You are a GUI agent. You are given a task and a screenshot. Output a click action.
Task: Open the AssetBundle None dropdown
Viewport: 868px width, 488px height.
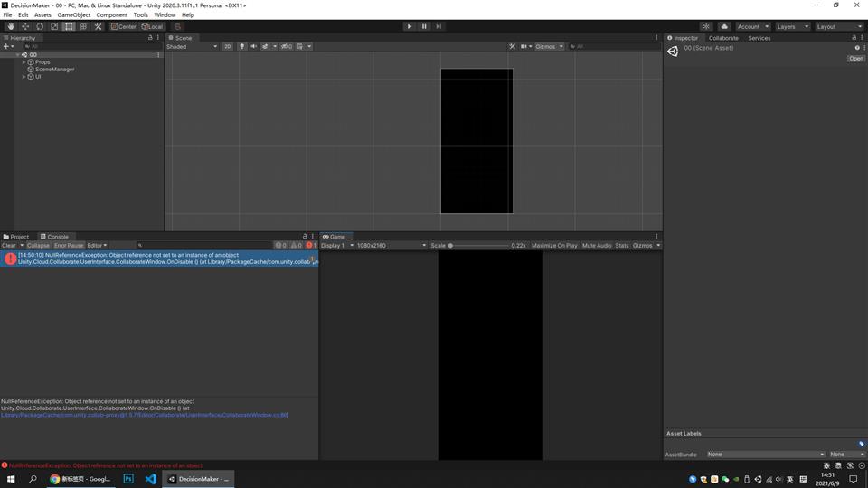click(766, 455)
